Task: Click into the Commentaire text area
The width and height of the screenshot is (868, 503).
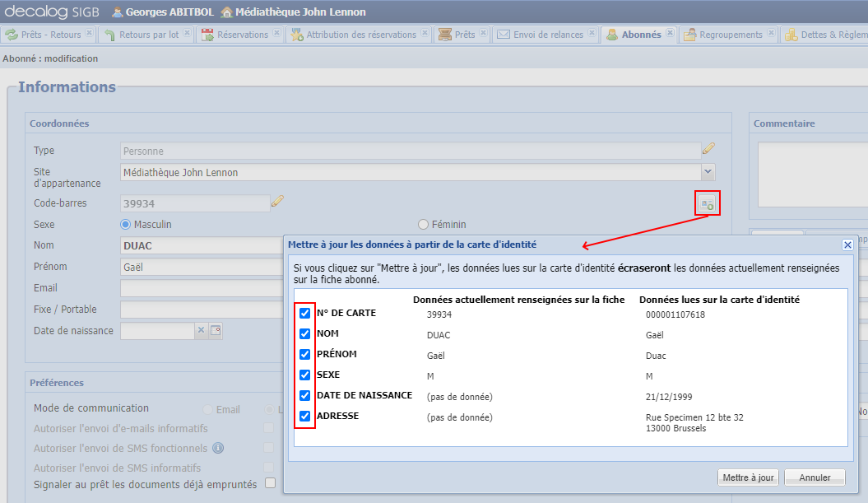Action: (x=811, y=173)
